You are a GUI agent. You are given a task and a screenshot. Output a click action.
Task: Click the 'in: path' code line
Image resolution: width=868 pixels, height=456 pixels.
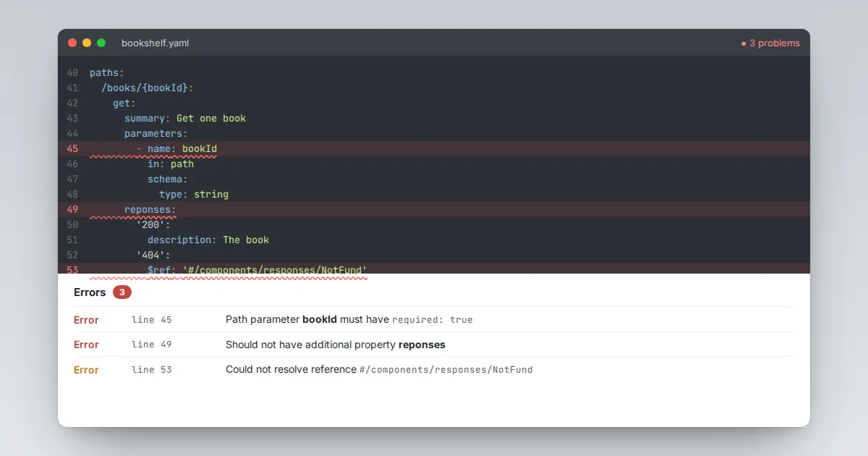(171, 164)
